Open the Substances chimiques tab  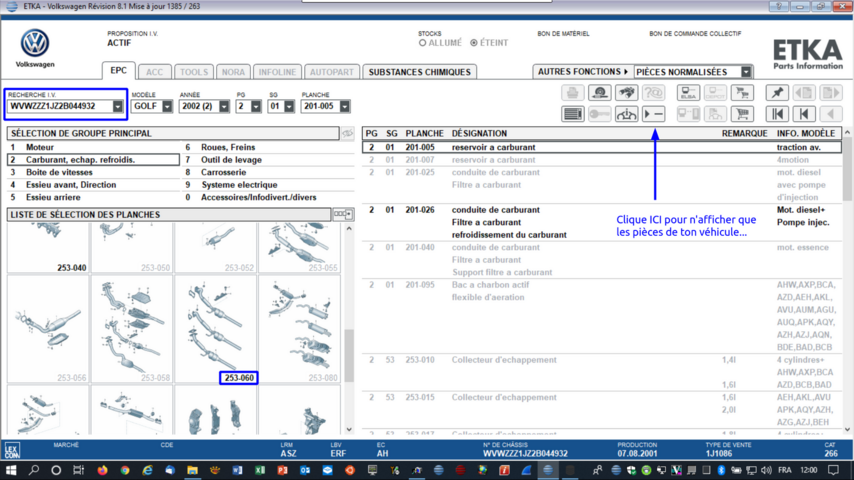(419, 72)
